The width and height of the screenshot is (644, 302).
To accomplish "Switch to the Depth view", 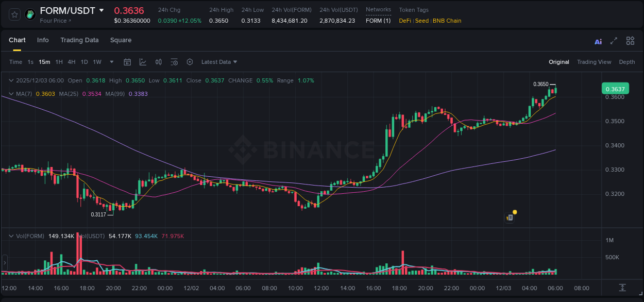I will point(626,62).
